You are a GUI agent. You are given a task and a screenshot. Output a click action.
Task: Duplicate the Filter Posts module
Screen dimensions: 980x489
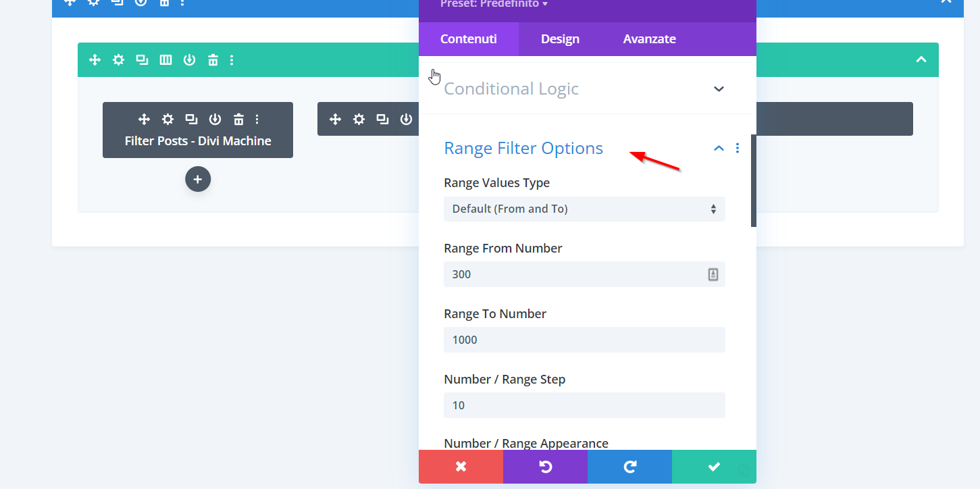tap(191, 120)
